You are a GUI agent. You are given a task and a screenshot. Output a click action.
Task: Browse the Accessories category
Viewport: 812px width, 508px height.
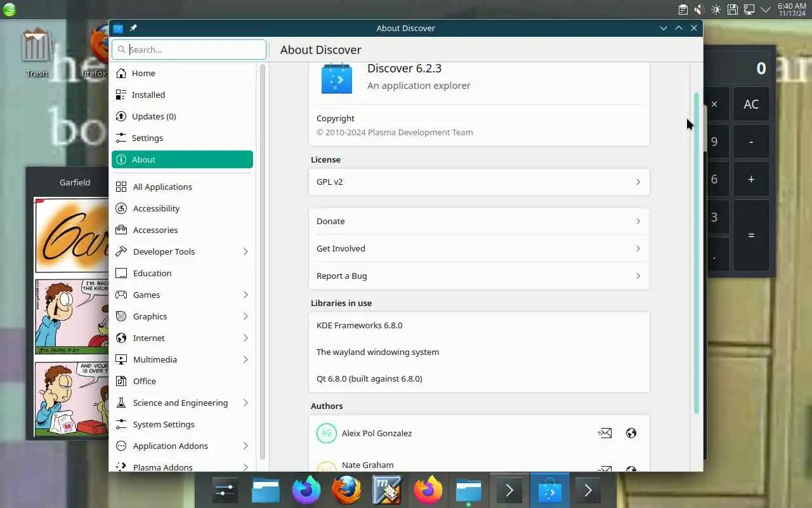(182, 230)
